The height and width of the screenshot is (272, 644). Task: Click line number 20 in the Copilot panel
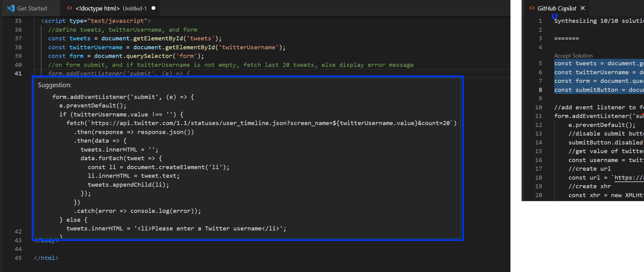coord(539,195)
